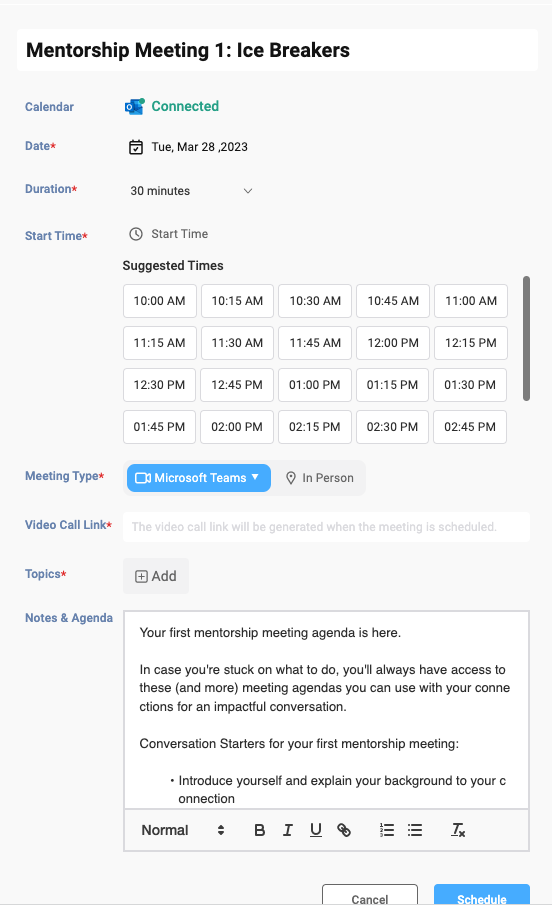
Task: Toggle underline formatting in notes editor
Action: click(x=315, y=830)
